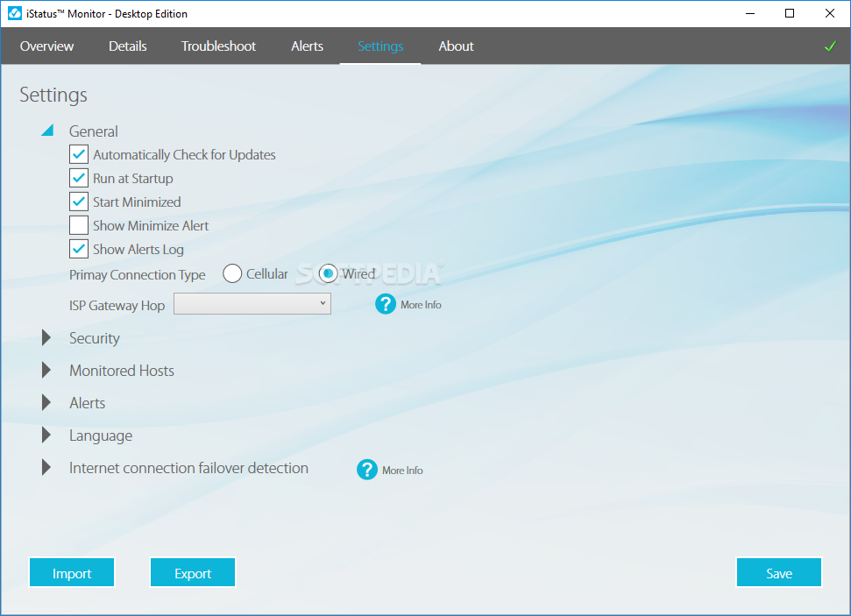Click the Monitored Hosts label
The width and height of the screenshot is (851, 616).
coord(122,371)
